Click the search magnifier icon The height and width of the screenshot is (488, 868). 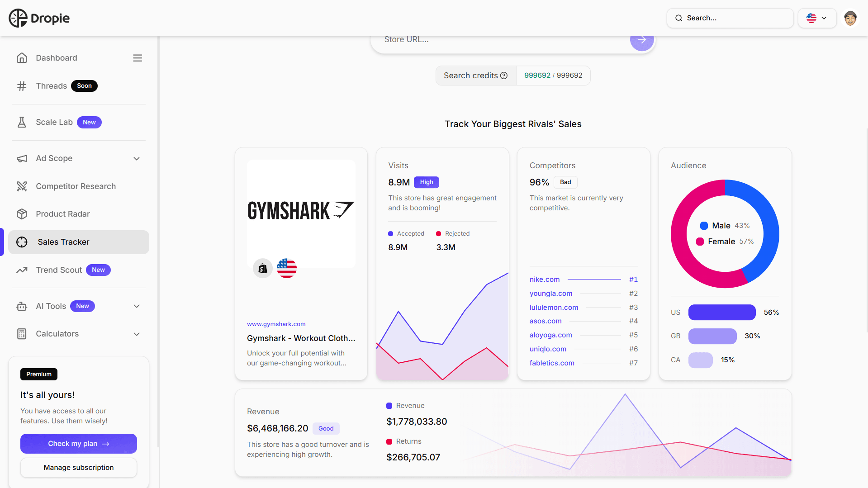click(x=678, y=18)
